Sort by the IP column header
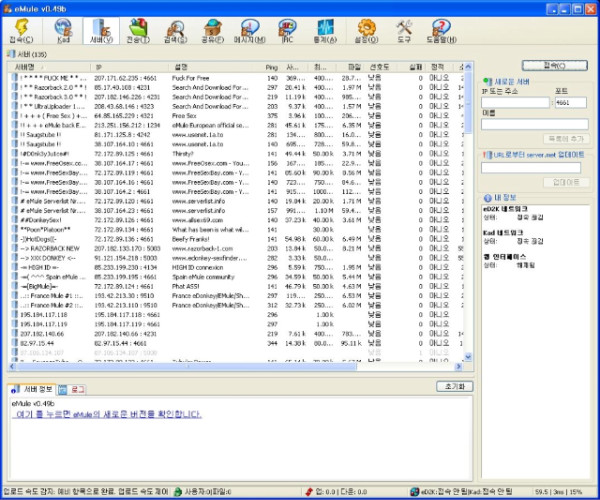Image resolution: width=600 pixels, height=500 pixels. click(129, 67)
